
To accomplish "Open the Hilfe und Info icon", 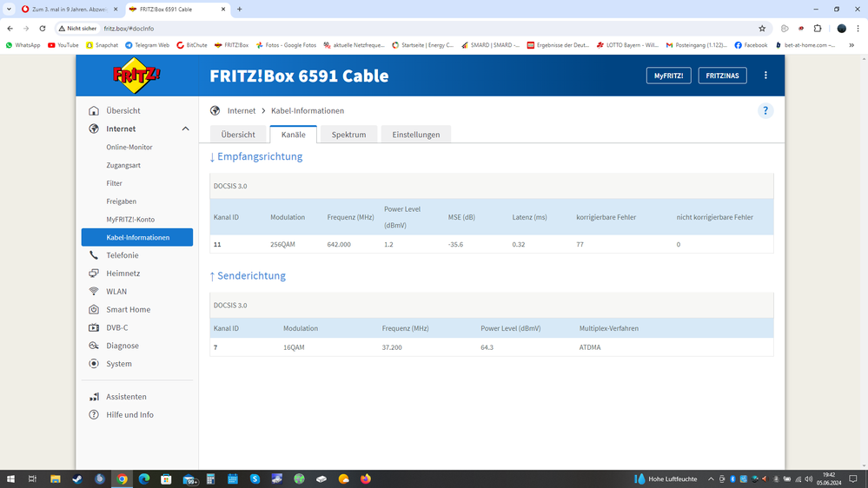I will coord(94,414).
